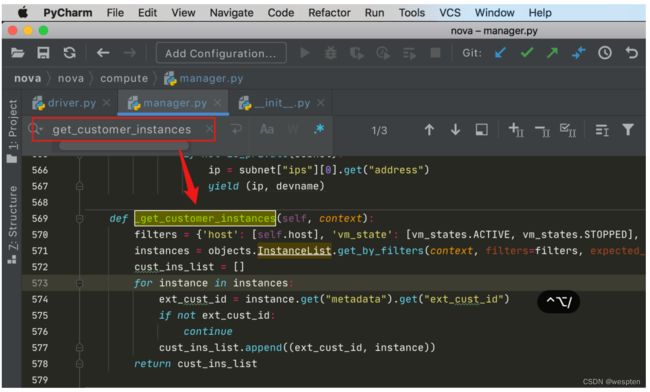The image size is (650, 392).
Task: Click Git Commit green checkmark
Action: [x=526, y=53]
